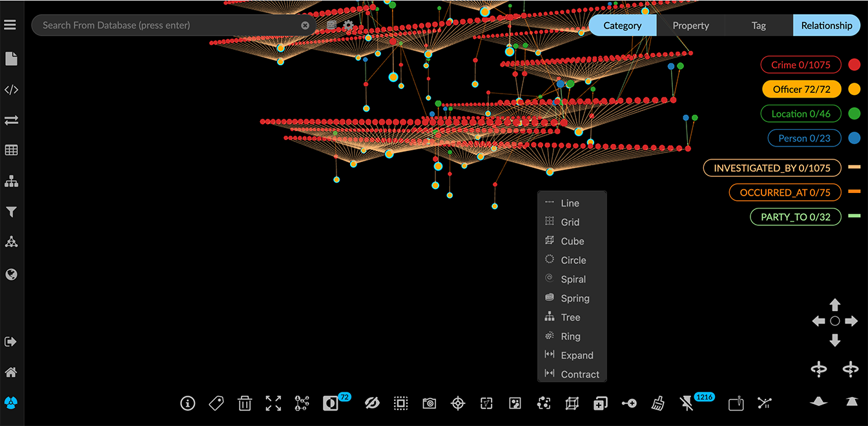This screenshot has width=868, height=426.
Task: Open the info icon in bottom toolbar
Action: point(187,403)
